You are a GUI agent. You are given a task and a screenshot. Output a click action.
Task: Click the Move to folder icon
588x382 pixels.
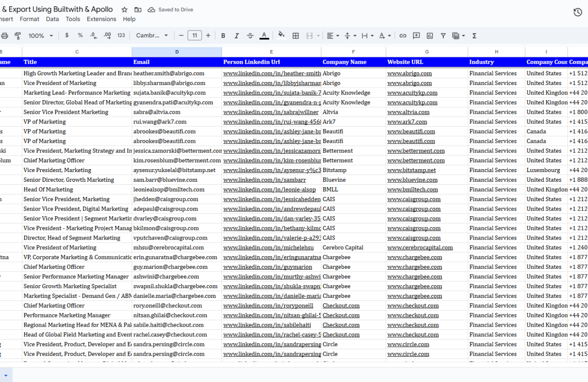pyautogui.click(x=138, y=10)
